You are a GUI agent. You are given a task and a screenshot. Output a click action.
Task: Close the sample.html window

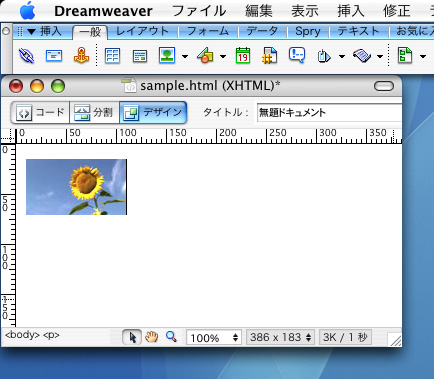coord(16,86)
